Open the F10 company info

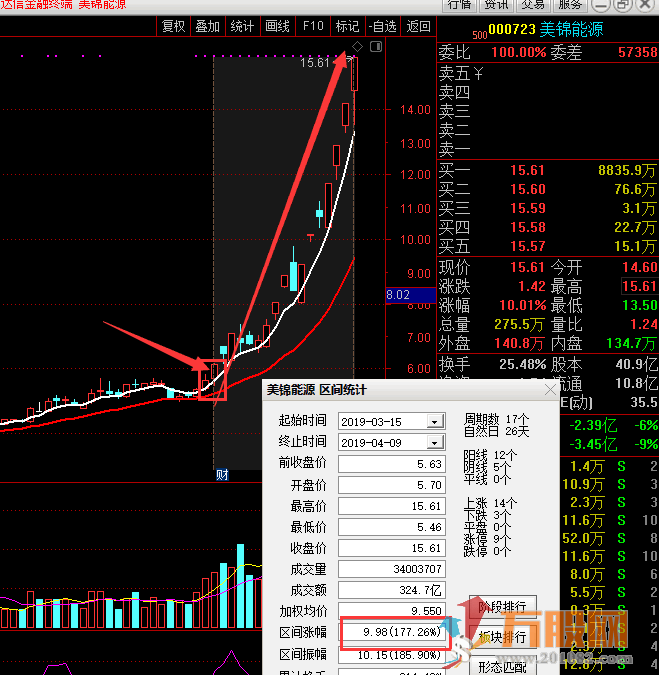313,26
